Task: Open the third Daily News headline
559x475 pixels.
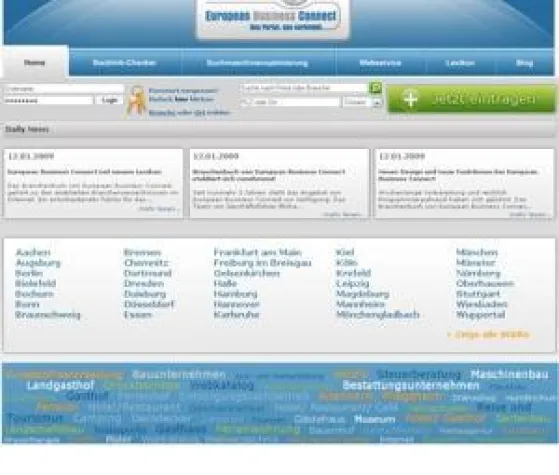Action: click(x=458, y=175)
